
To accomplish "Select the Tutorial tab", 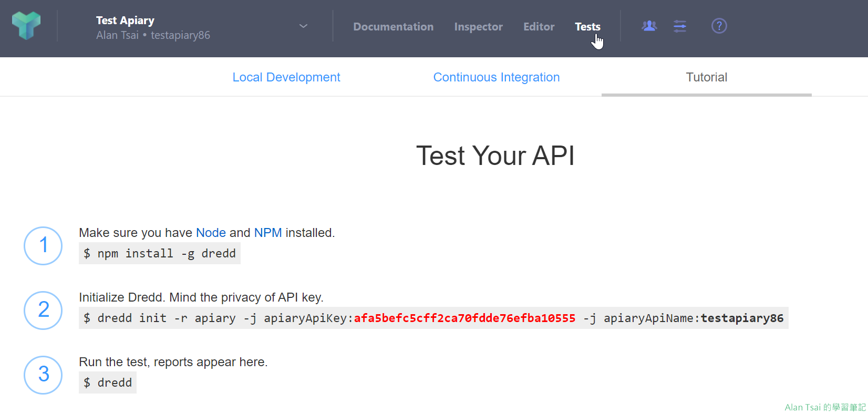I will pos(706,77).
